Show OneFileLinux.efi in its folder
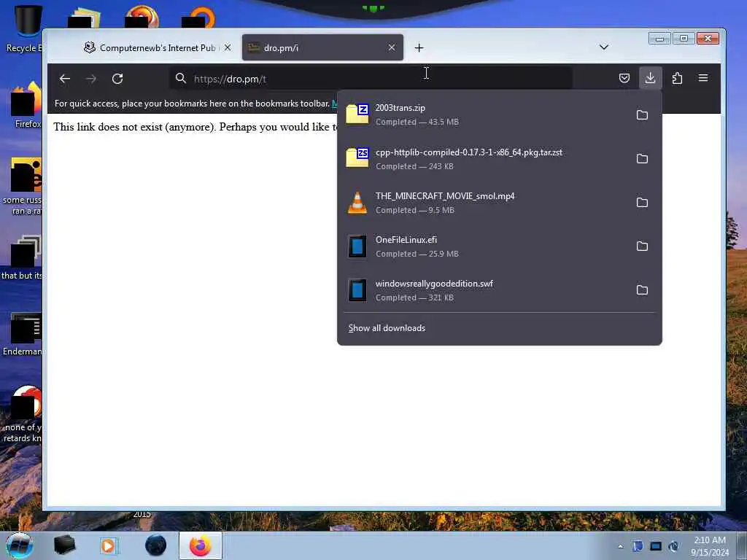This screenshot has width=747, height=560. 642,246
